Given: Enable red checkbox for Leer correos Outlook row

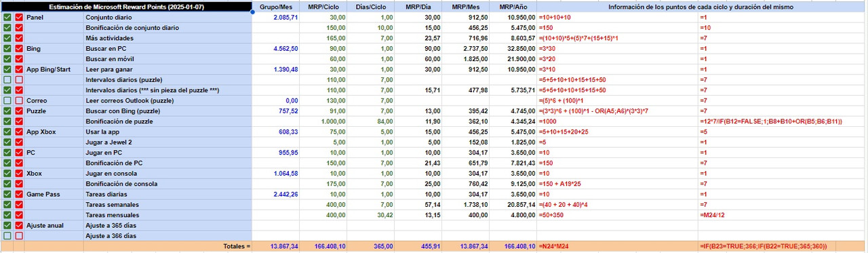Looking at the screenshot, I should (x=19, y=100).
